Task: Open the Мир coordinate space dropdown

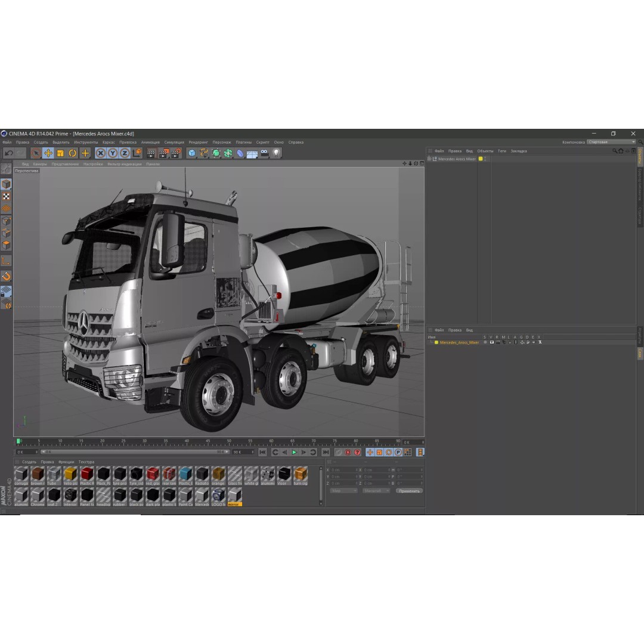Action: pos(344,491)
